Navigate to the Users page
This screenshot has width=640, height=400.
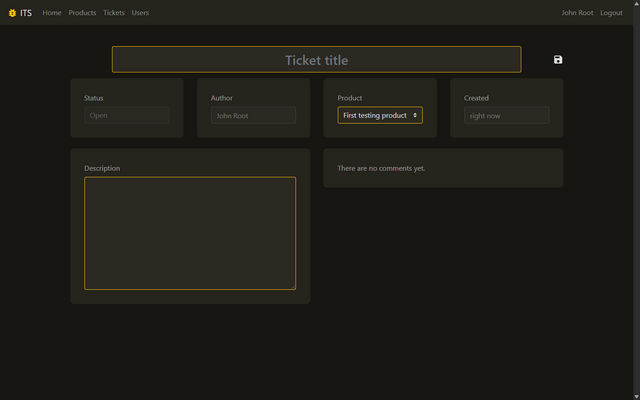coord(140,13)
